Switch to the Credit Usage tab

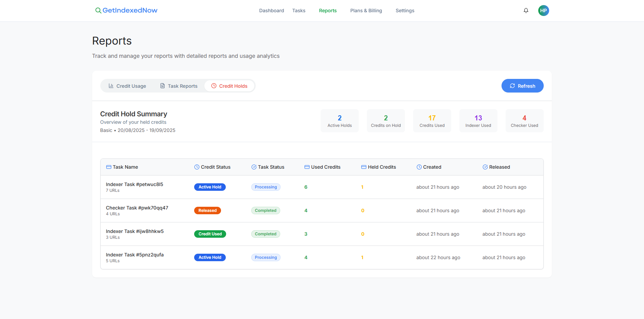(131, 86)
